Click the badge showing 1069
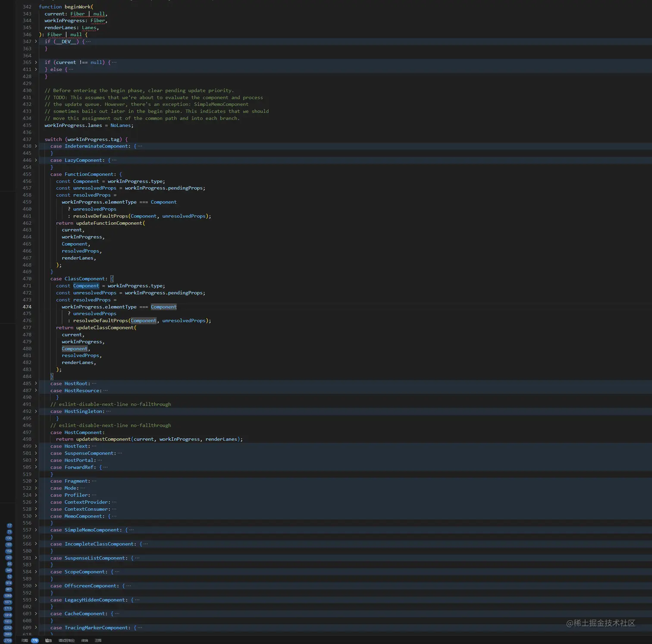Image resolution: width=652 pixels, height=644 pixels. pos(8,596)
